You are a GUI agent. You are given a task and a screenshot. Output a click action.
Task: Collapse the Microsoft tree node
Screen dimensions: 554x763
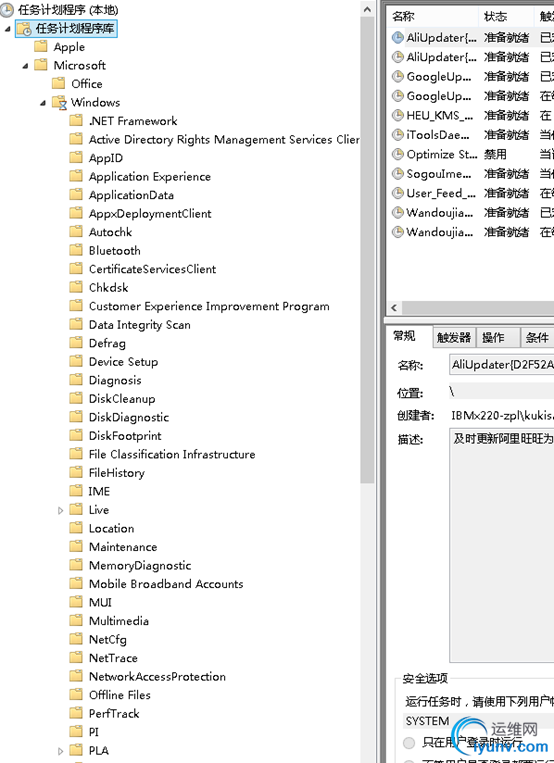pos(25,66)
